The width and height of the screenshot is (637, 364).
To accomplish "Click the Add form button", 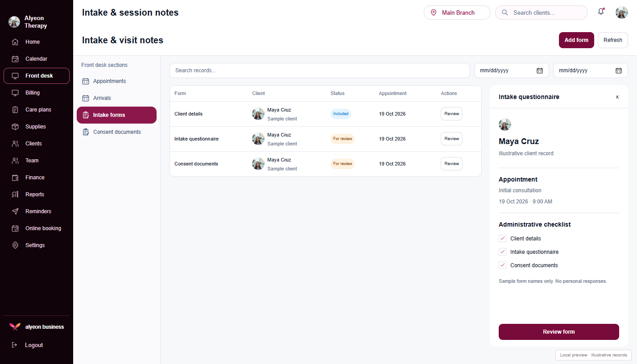I will [x=576, y=40].
